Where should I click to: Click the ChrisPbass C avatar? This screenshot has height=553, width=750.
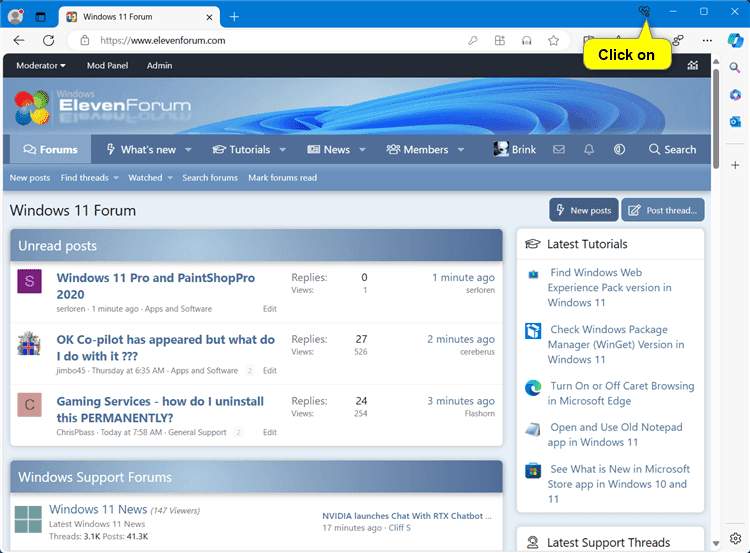29,405
